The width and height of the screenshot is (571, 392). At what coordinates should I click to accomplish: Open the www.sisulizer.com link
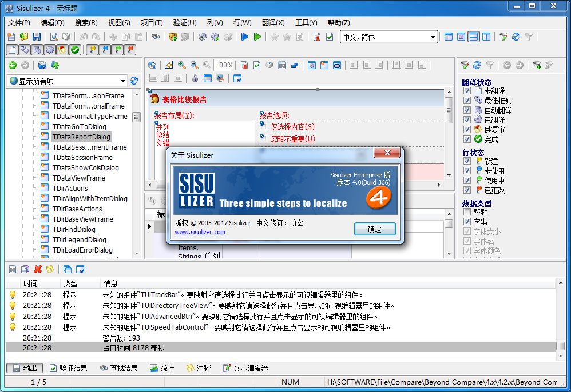pyautogui.click(x=200, y=232)
